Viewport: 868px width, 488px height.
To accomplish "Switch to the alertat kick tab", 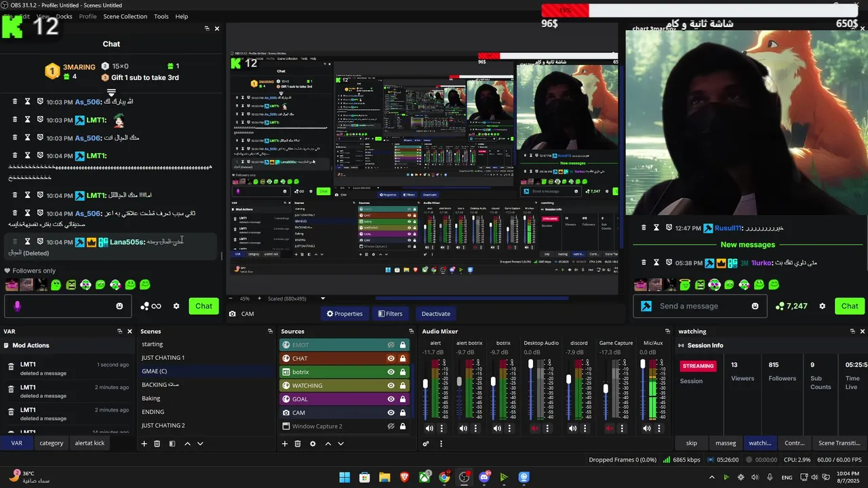I will coord(90,443).
